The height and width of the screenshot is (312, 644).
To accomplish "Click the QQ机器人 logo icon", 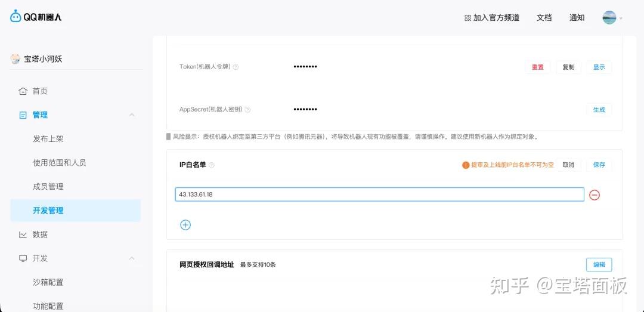I will (16, 17).
